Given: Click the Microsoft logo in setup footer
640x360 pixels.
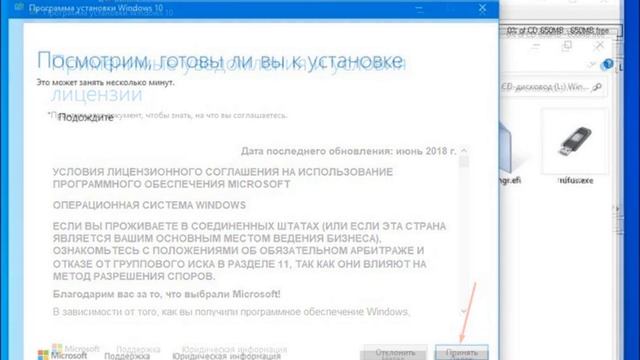Looking at the screenshot, I should tap(62, 355).
